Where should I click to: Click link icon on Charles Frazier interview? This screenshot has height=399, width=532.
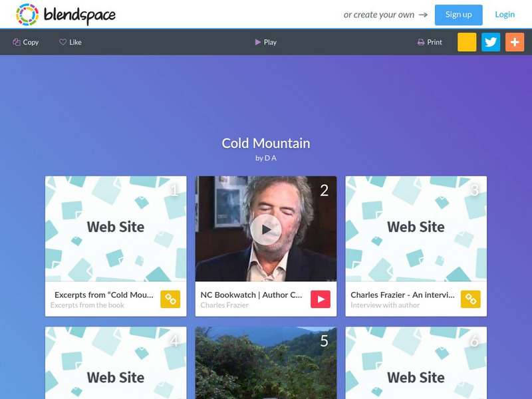coord(471,299)
